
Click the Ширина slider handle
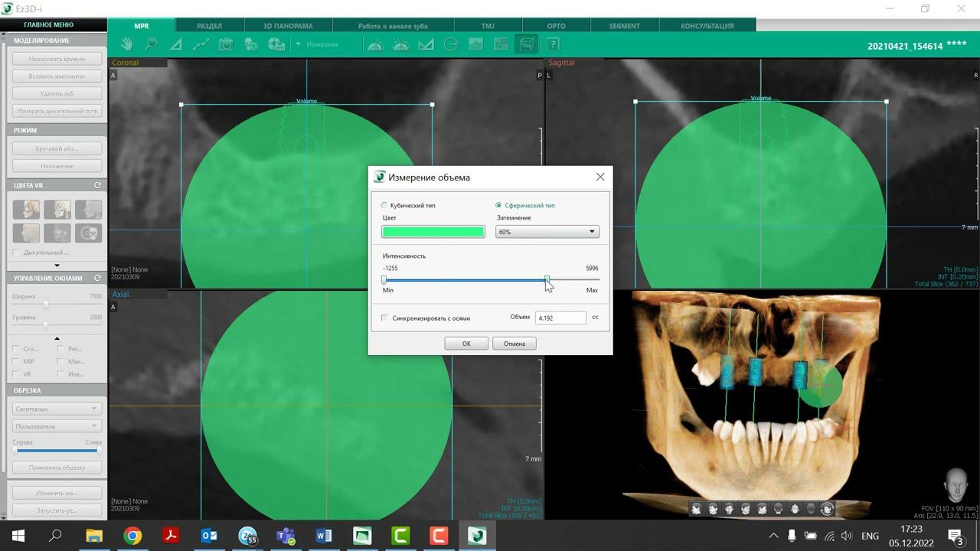pyautogui.click(x=45, y=304)
